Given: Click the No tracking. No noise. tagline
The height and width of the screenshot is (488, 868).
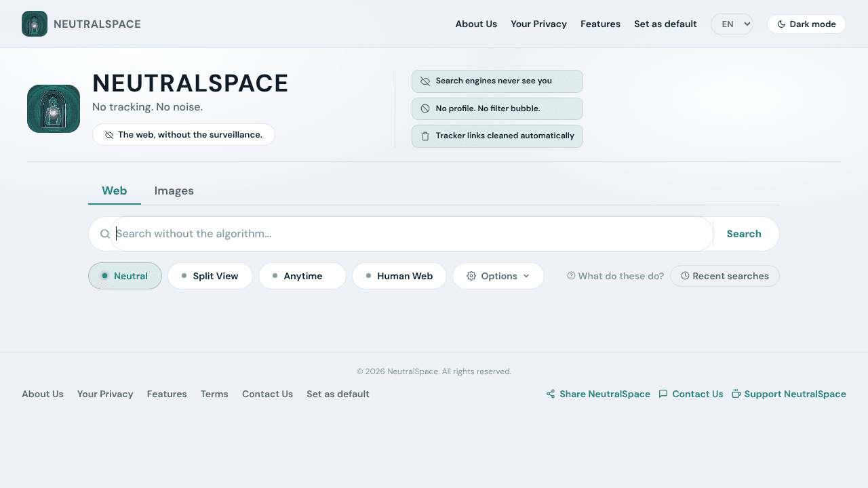Looking at the screenshot, I should tap(147, 107).
